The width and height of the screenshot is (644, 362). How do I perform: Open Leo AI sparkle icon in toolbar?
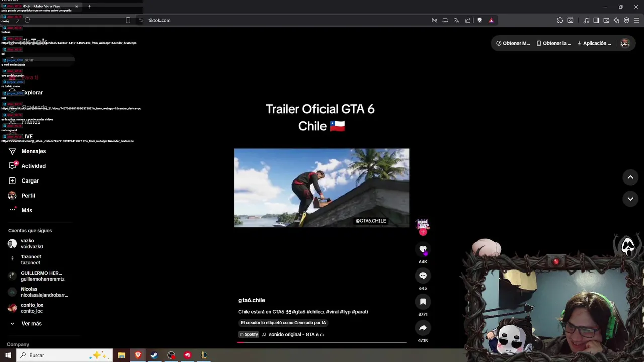click(616, 20)
